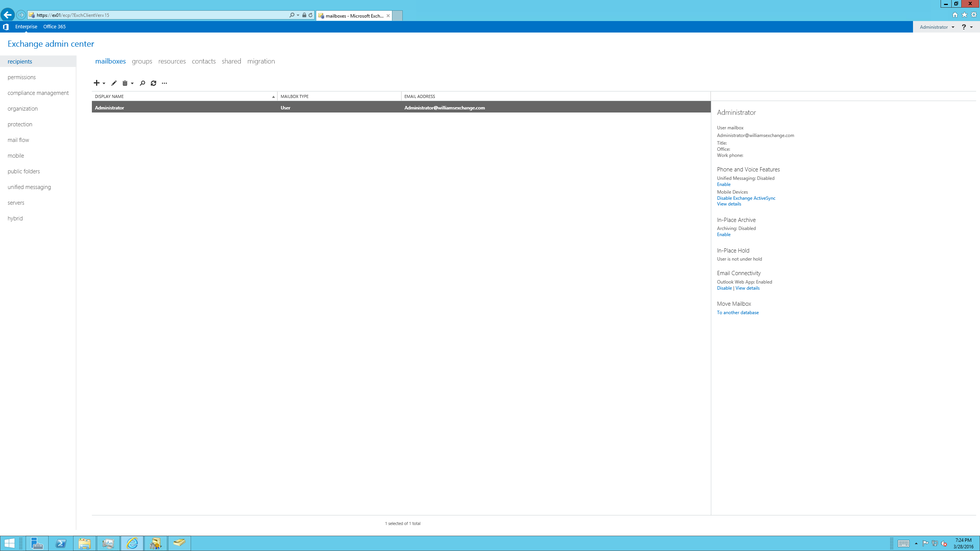
Task: Select the groups tab in recipients
Action: 141,61
